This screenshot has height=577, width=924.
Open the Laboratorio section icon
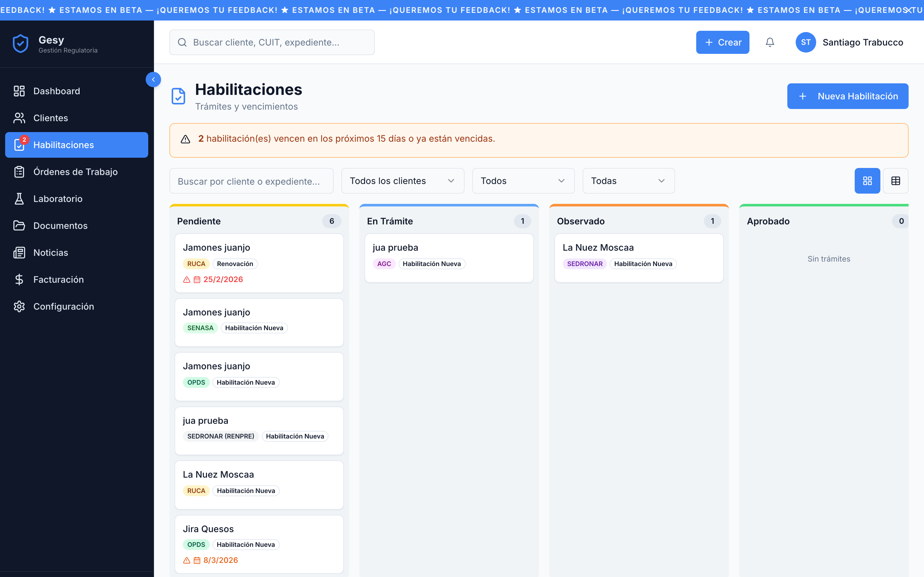click(x=20, y=198)
